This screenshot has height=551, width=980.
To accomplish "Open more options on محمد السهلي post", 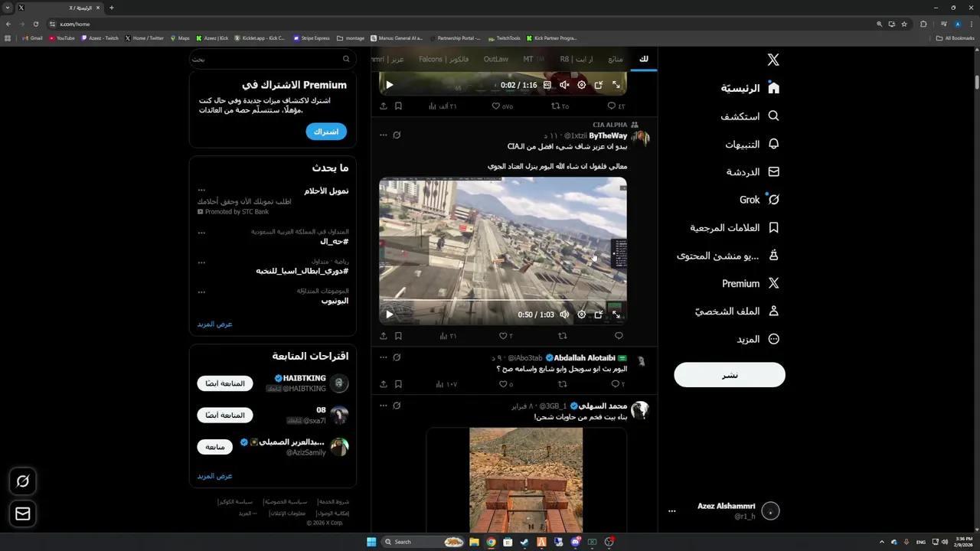I will (x=384, y=406).
